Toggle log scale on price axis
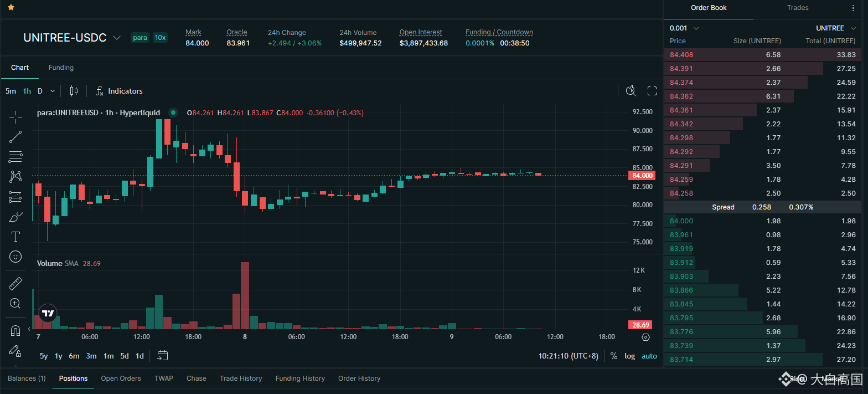Image resolution: width=868 pixels, height=394 pixels. coord(630,356)
